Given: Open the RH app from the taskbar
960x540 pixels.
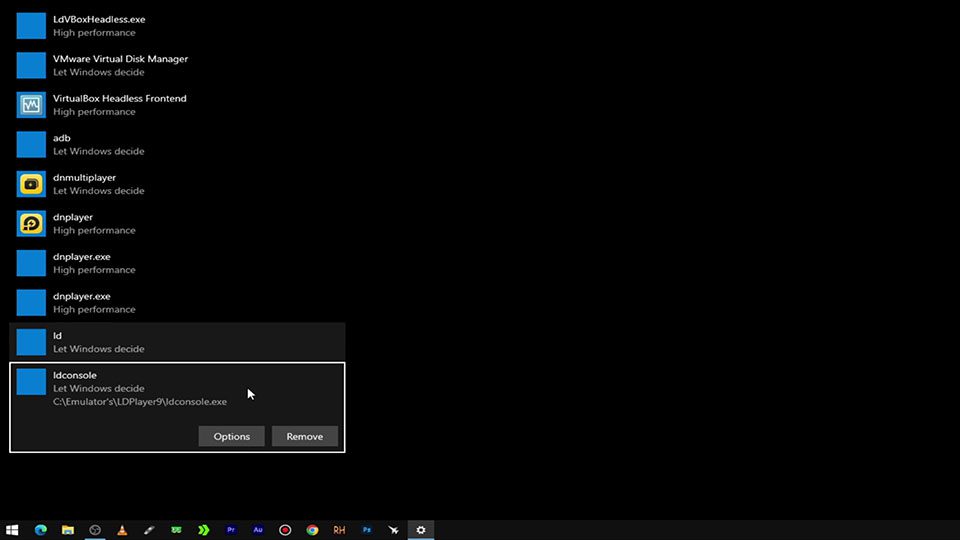Looking at the screenshot, I should [x=339, y=530].
